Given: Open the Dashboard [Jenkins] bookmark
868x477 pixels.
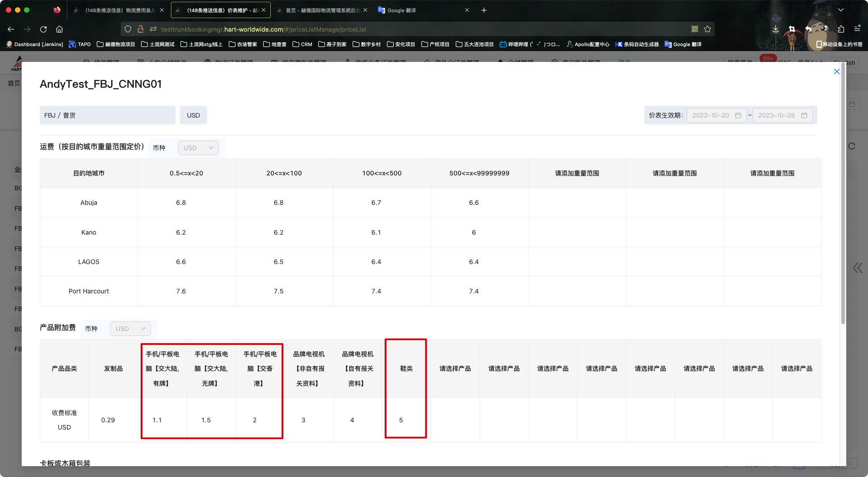Looking at the screenshot, I should click(34, 44).
